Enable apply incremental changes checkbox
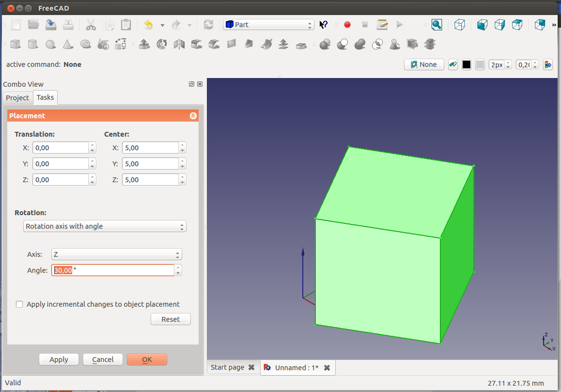This screenshot has height=392, width=561. 19,304
